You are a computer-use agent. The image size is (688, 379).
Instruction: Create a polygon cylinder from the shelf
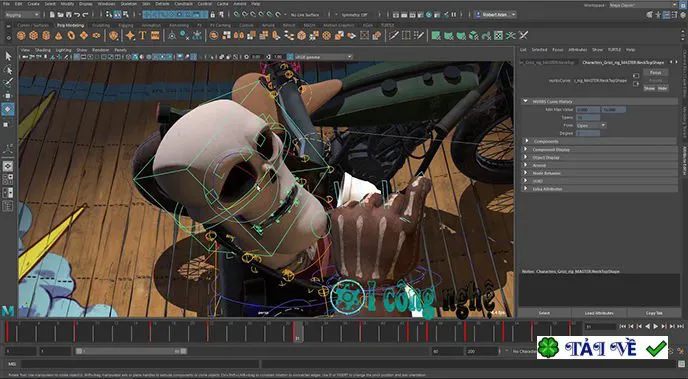pyautogui.click(x=46, y=36)
